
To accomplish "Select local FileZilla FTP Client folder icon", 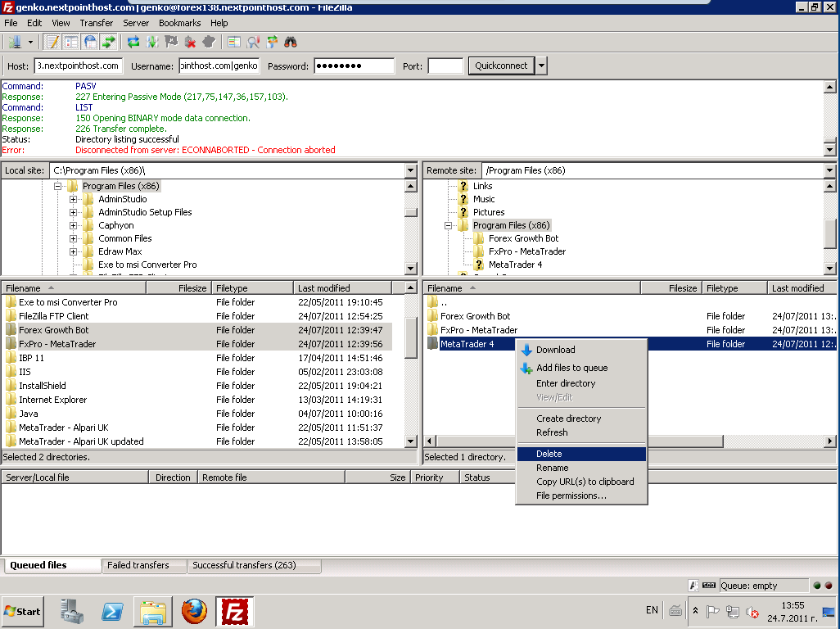I will point(11,316).
